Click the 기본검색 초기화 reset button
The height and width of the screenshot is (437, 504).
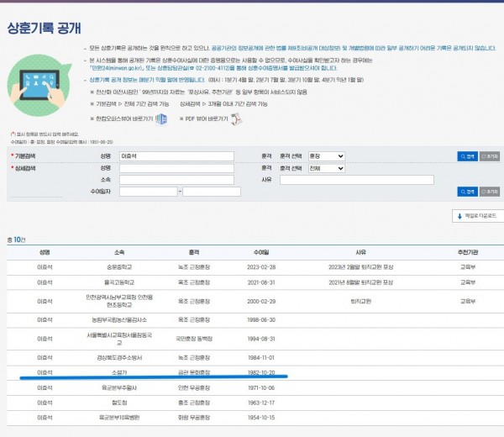[x=491, y=156]
